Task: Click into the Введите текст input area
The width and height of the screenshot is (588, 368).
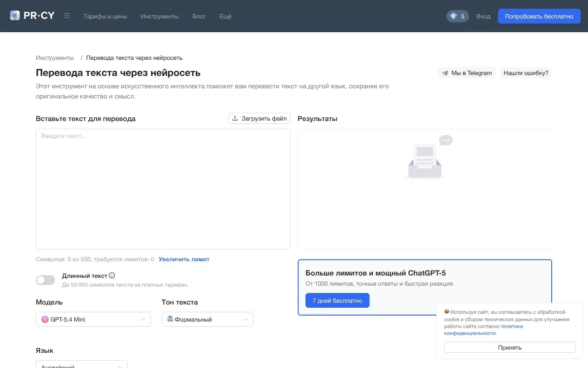Action: tap(163, 189)
